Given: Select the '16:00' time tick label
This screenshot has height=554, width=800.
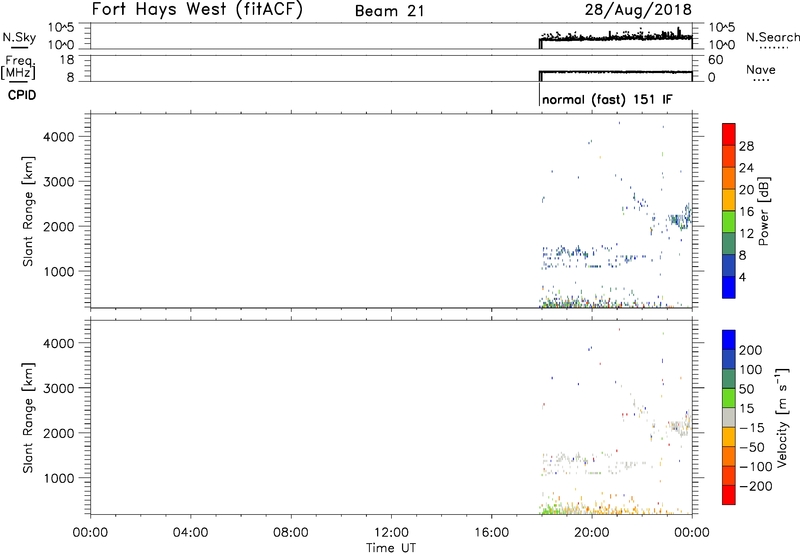Looking at the screenshot, I should [x=491, y=533].
